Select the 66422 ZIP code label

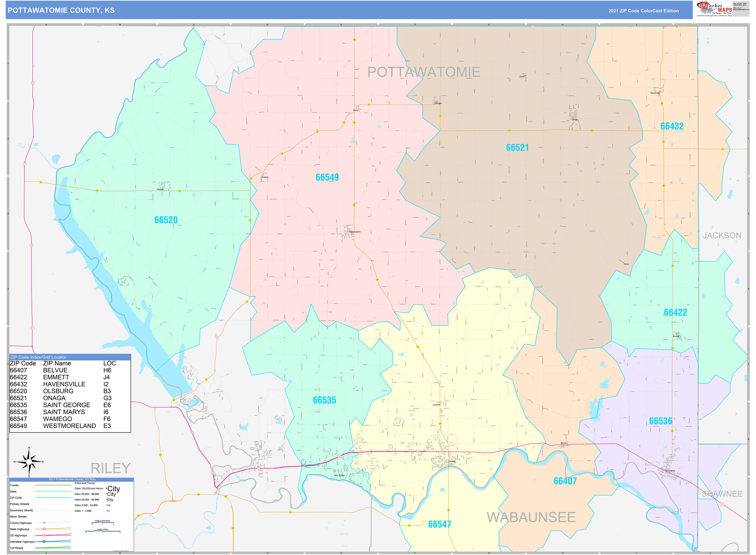coord(675,313)
